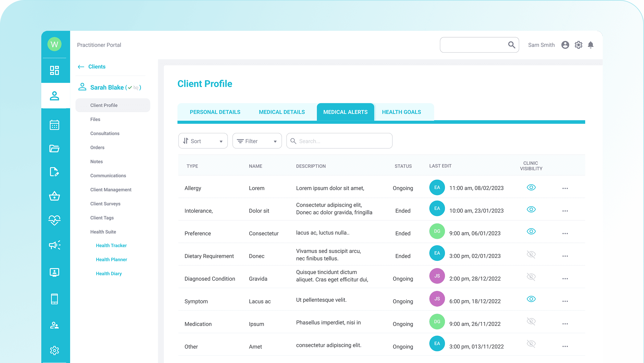The height and width of the screenshot is (363, 644).
Task: Click the notification bell icon
Action: coord(591,45)
